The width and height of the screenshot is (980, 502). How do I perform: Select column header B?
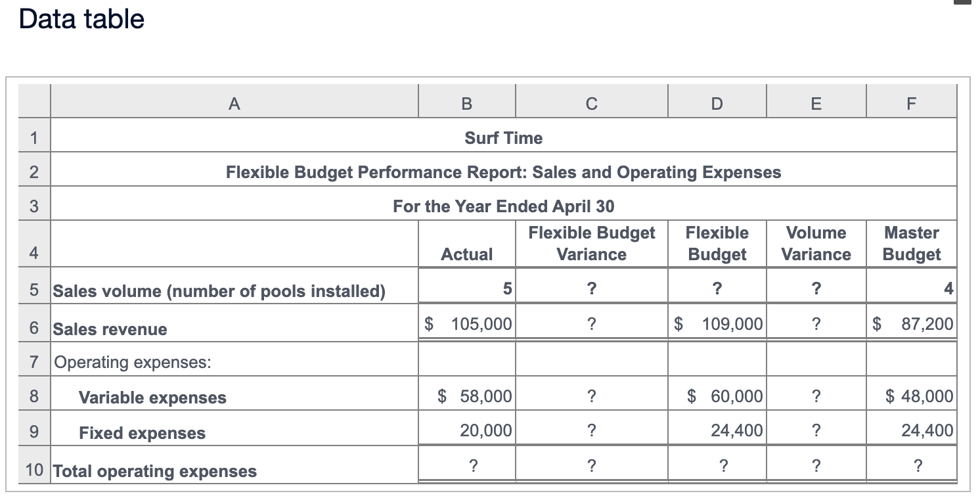click(x=466, y=103)
